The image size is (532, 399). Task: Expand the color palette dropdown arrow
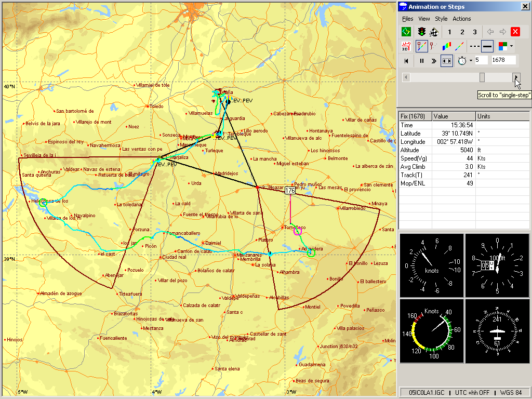[511, 46]
